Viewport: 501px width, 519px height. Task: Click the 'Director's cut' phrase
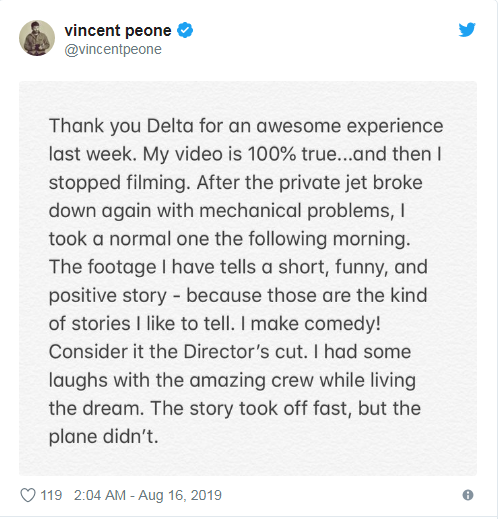pos(244,352)
